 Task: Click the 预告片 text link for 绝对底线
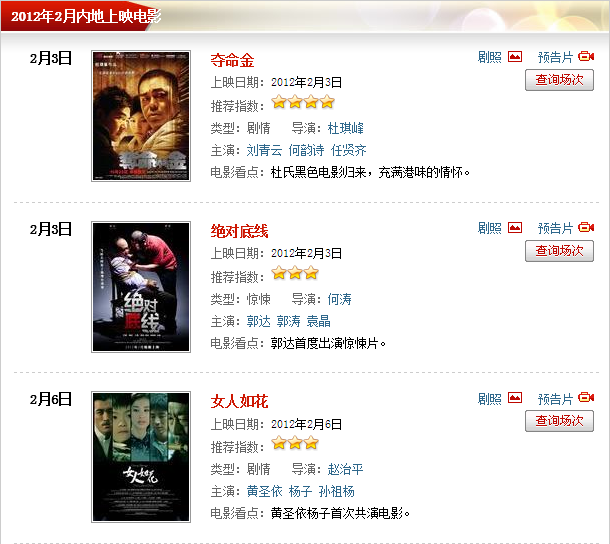click(555, 228)
